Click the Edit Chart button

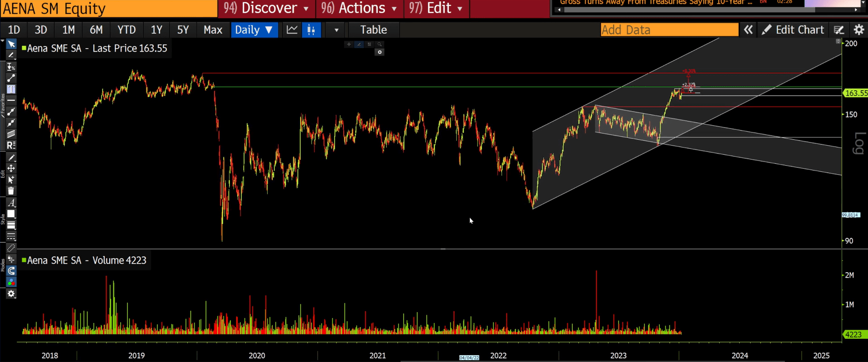[793, 30]
